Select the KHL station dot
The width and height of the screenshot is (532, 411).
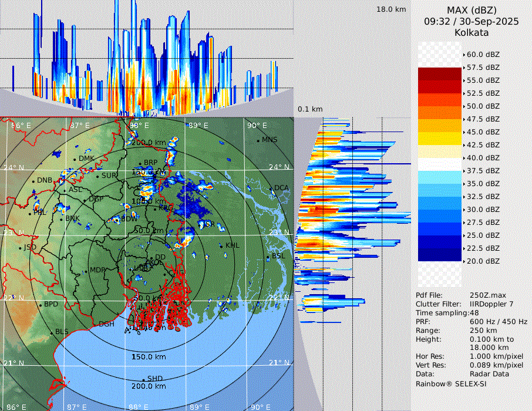click(222, 245)
